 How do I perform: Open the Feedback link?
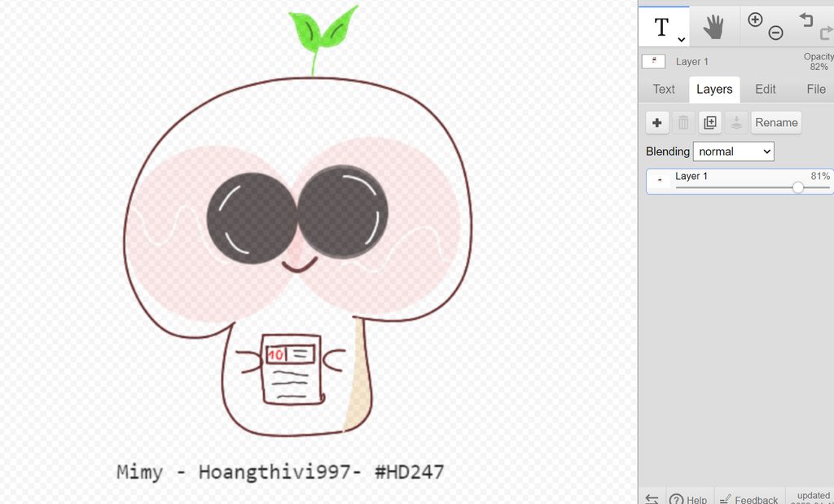[x=749, y=499]
